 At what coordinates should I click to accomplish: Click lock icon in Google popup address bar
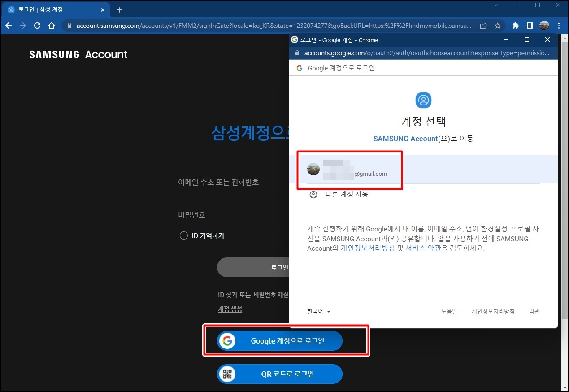tap(297, 53)
